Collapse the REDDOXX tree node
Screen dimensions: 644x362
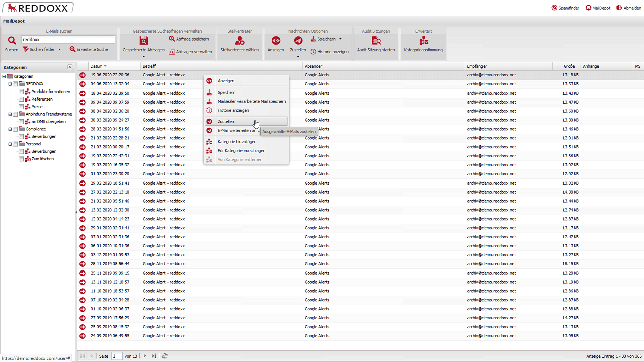(x=10, y=84)
